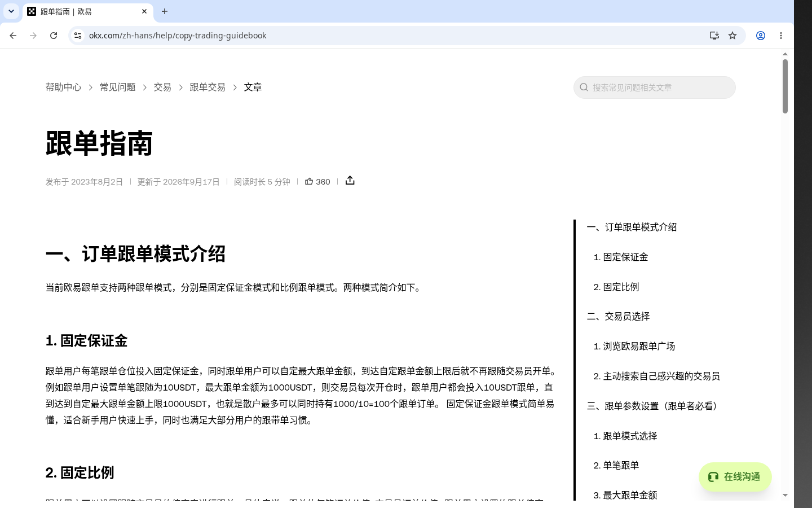Image resolution: width=812 pixels, height=508 pixels.
Task: Jump to 三、跟单参数设置（跟单者必看）
Action: click(654, 406)
